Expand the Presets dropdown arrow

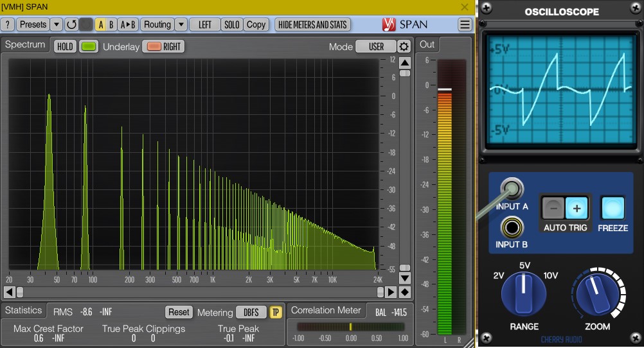(57, 24)
